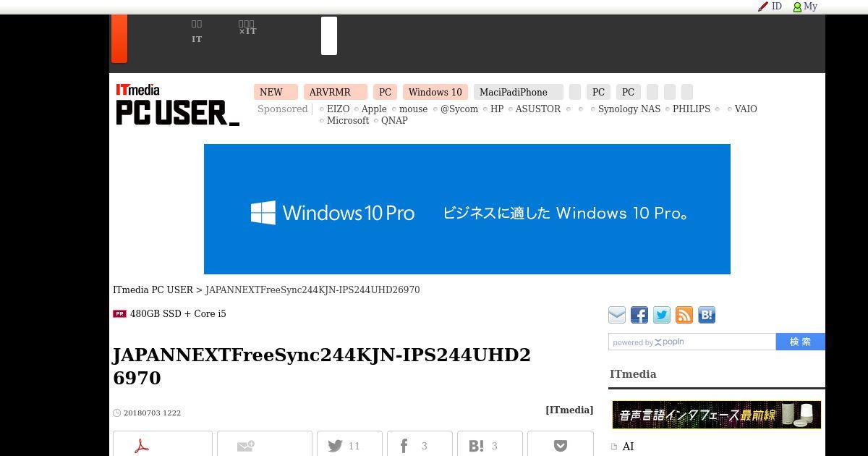Open the mail magazine envelope icon

tap(617, 315)
